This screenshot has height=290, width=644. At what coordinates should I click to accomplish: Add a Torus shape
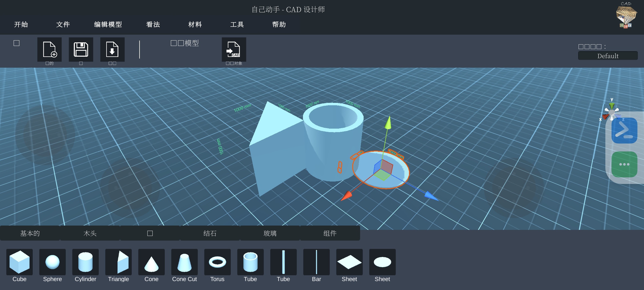pyautogui.click(x=217, y=262)
